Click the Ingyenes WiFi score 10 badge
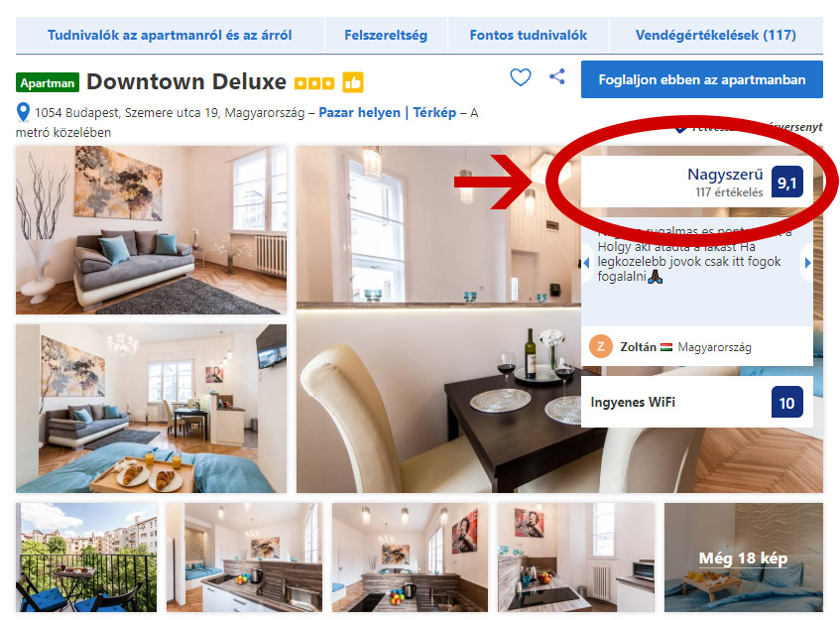The height and width of the screenshot is (620, 840). point(786,402)
